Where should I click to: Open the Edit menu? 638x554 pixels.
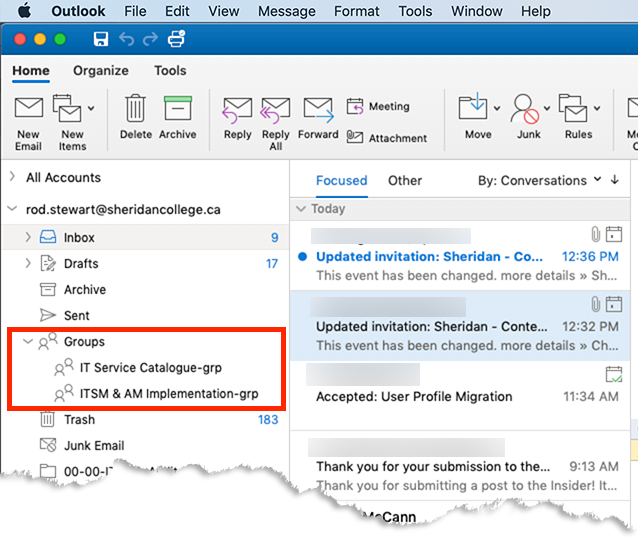177,11
